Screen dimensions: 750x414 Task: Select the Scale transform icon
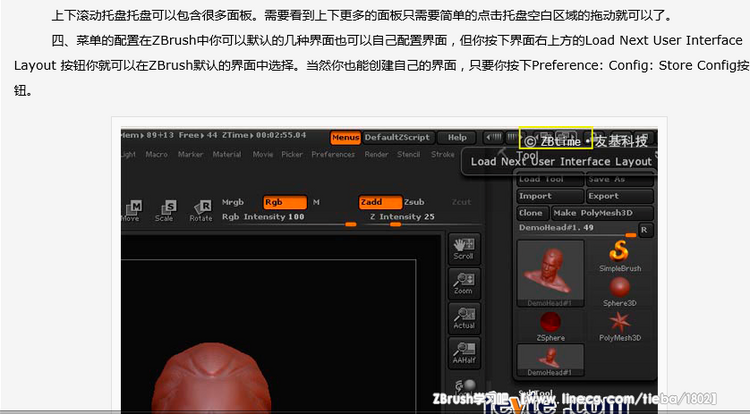[x=164, y=211]
